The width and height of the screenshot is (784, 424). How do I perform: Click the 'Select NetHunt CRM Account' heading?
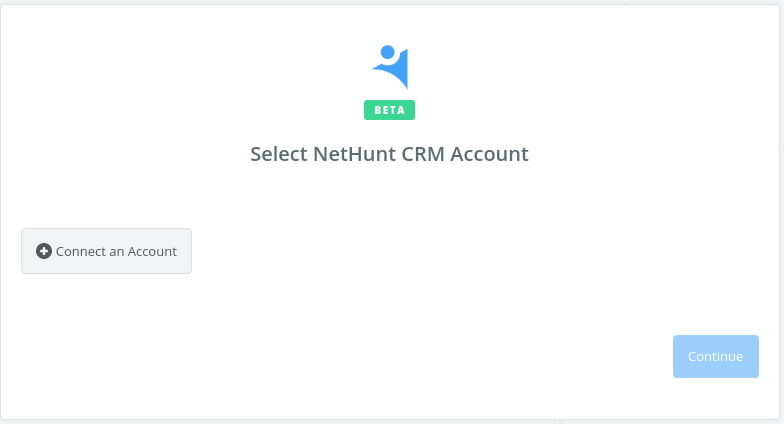[390, 154]
